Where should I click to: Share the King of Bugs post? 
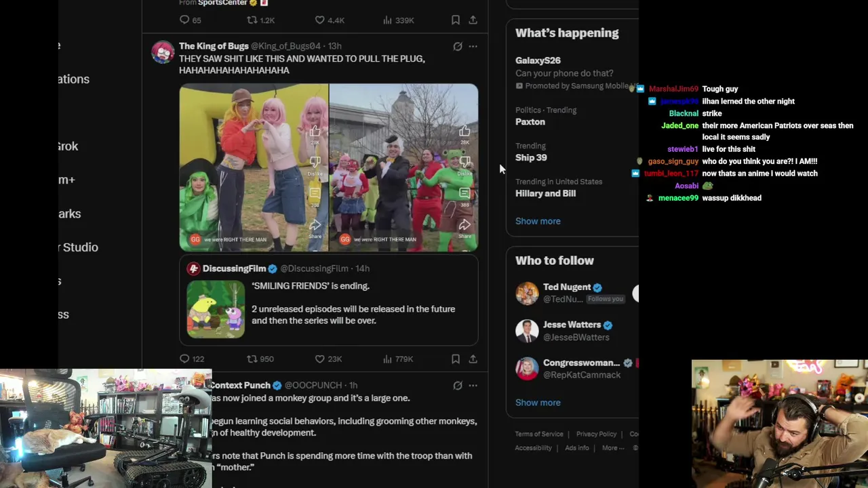[473, 359]
